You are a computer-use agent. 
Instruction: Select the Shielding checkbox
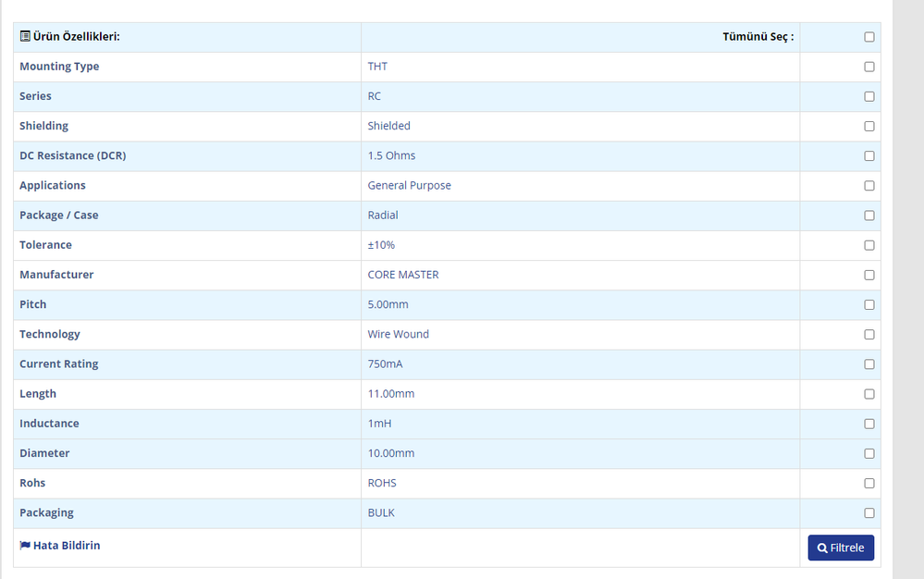point(869,126)
